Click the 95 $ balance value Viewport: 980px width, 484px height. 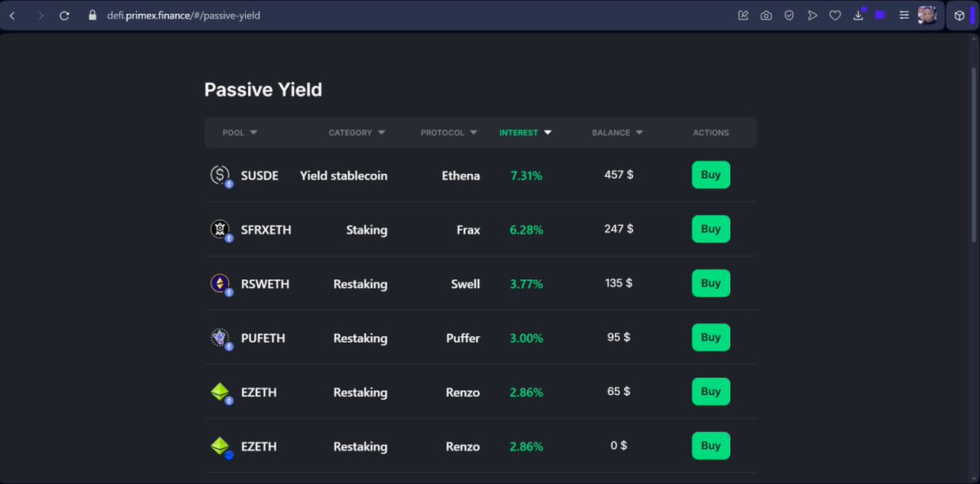(x=618, y=337)
